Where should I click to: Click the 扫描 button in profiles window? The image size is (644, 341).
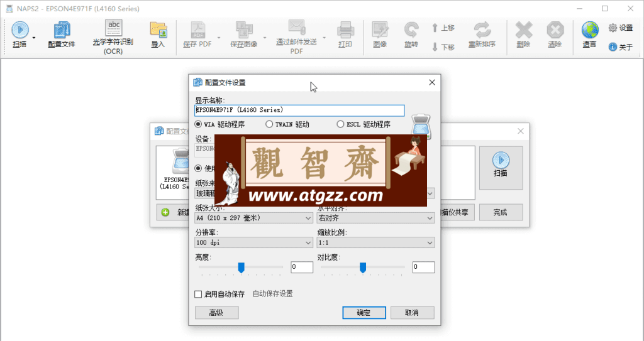pyautogui.click(x=501, y=168)
